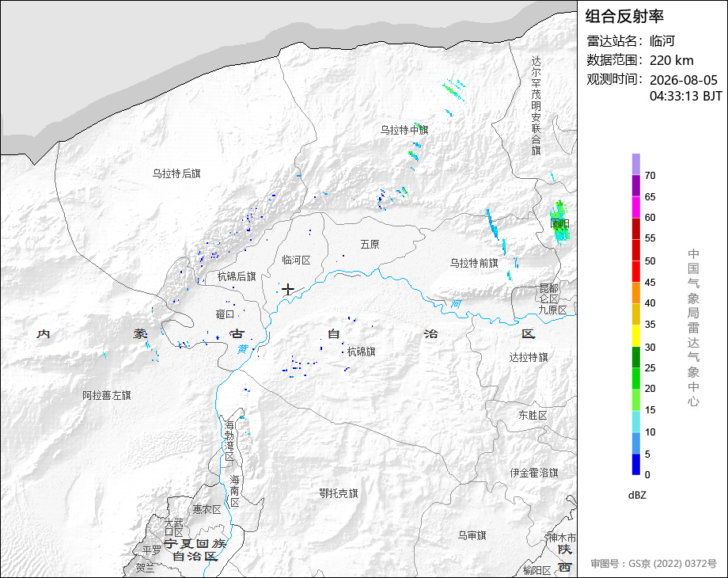
Task: Click the 宁夏回族自治区 region label
Action: 195,549
